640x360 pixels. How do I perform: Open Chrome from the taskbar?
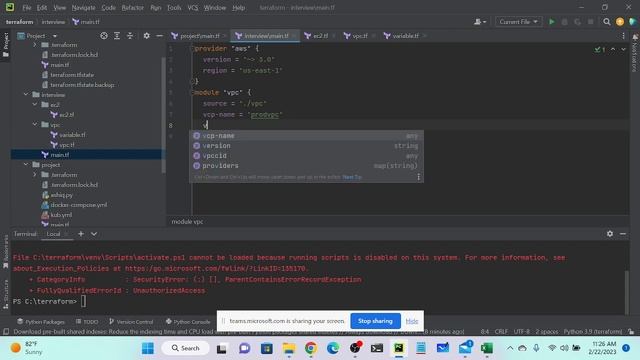click(311, 348)
